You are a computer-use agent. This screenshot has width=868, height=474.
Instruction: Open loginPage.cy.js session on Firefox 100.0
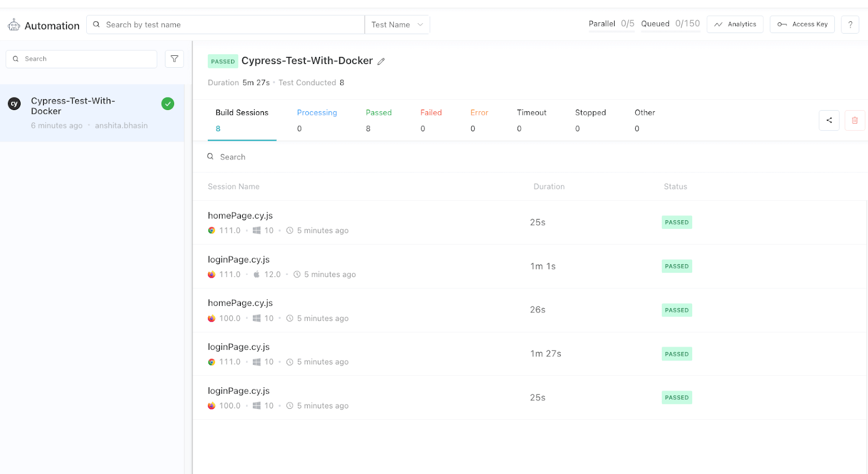point(529,398)
